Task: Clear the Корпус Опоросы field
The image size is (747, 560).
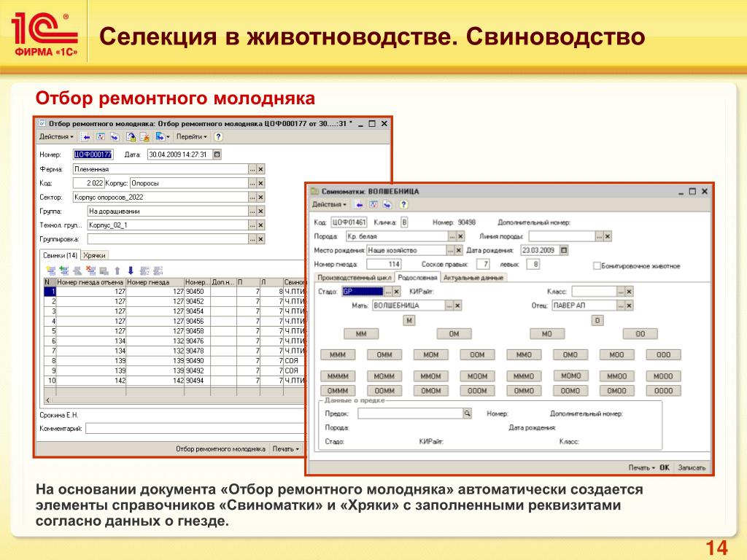Action: 260,183
